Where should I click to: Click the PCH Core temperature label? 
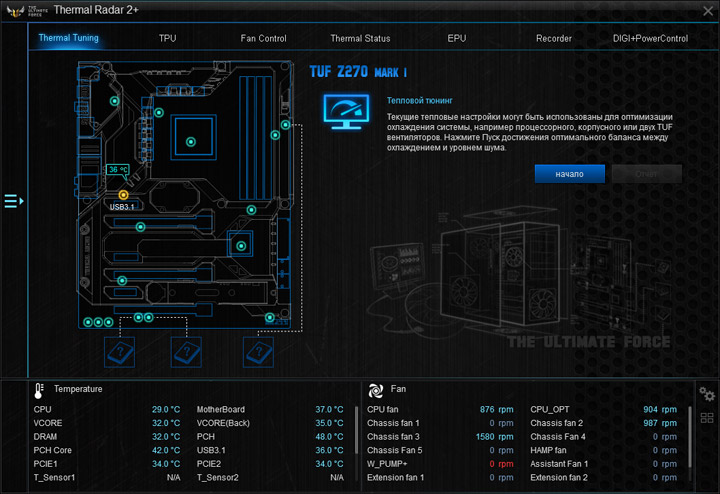(53, 450)
